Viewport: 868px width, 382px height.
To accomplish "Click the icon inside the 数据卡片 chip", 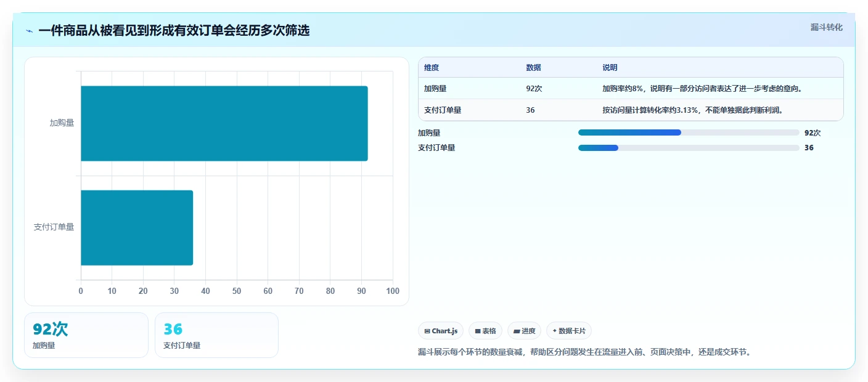I will point(555,331).
